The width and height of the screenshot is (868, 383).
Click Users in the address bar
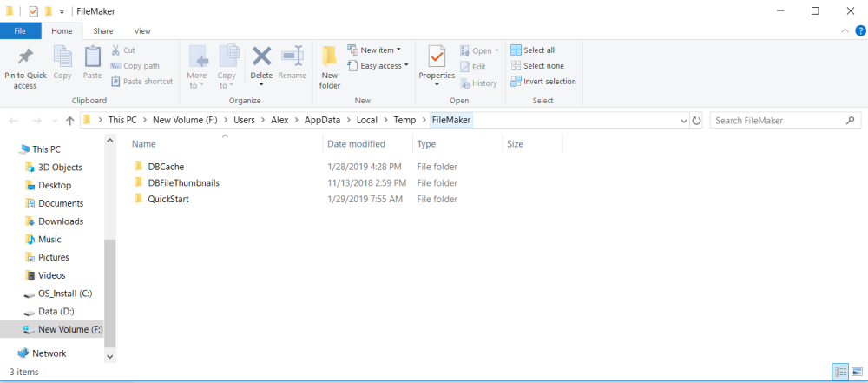[244, 120]
